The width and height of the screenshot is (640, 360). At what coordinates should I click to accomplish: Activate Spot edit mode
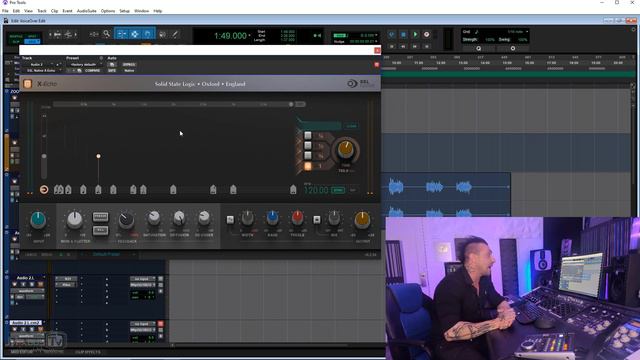click(x=32, y=36)
